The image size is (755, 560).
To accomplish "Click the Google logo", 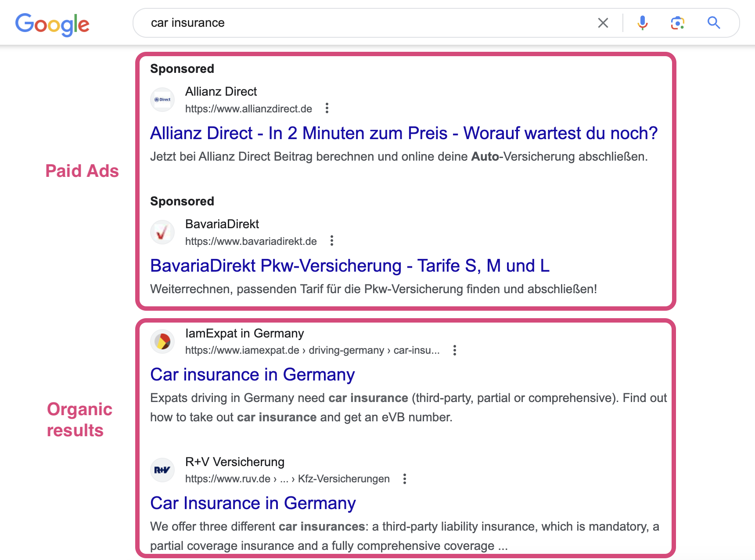I will pyautogui.click(x=52, y=24).
